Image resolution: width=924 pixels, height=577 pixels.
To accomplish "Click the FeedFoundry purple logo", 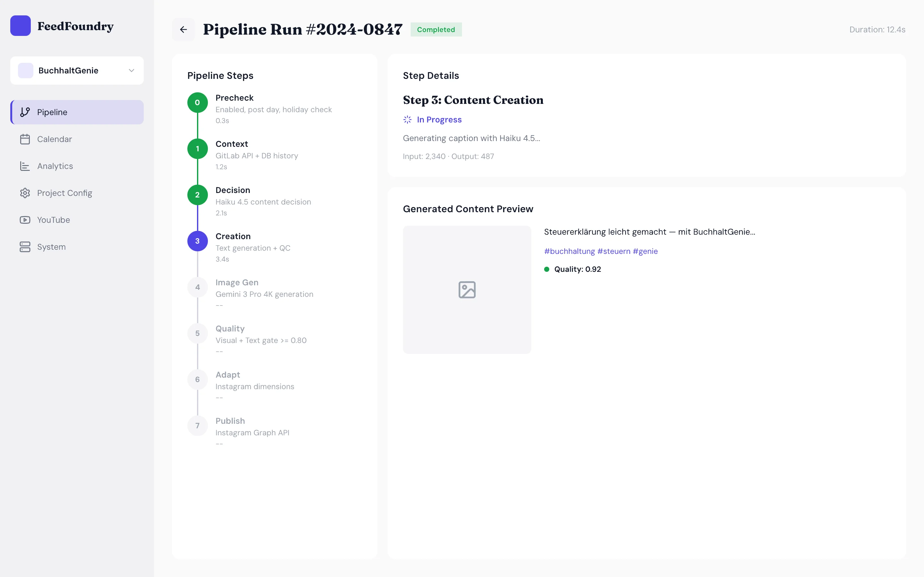I will 21,26.
